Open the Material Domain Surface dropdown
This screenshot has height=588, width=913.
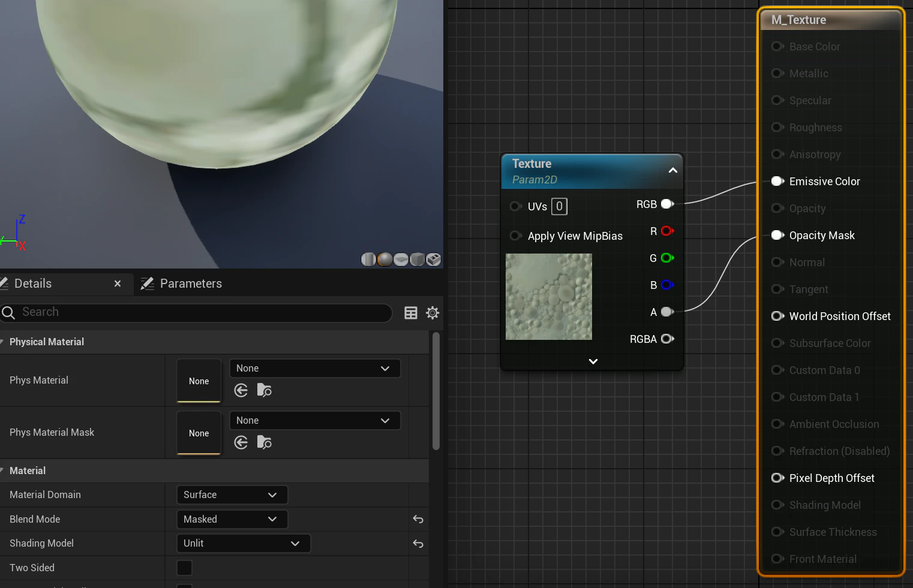(x=232, y=494)
